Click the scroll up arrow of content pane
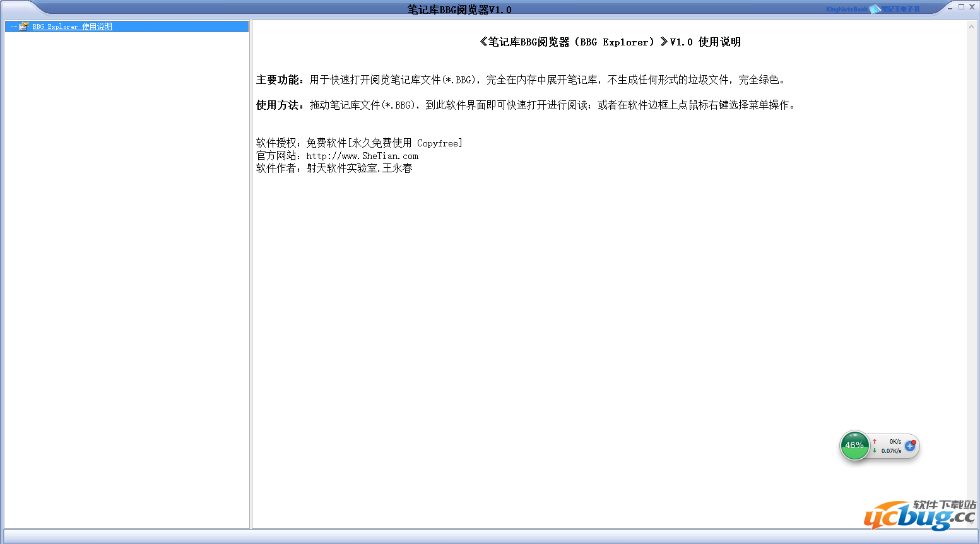Image resolution: width=980 pixels, height=544 pixels. [x=971, y=27]
